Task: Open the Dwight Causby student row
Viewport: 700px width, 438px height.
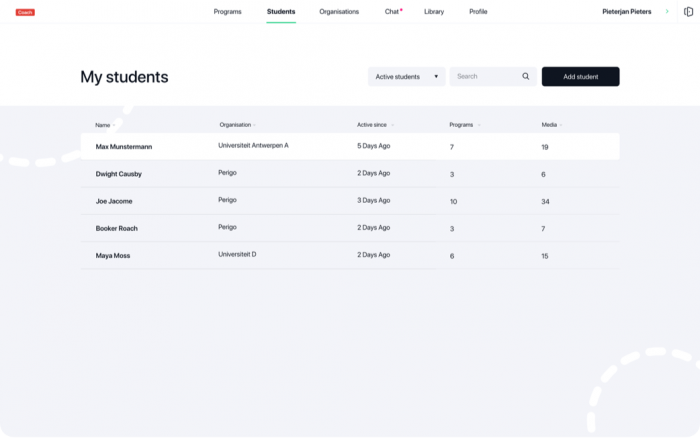Action: pyautogui.click(x=350, y=174)
